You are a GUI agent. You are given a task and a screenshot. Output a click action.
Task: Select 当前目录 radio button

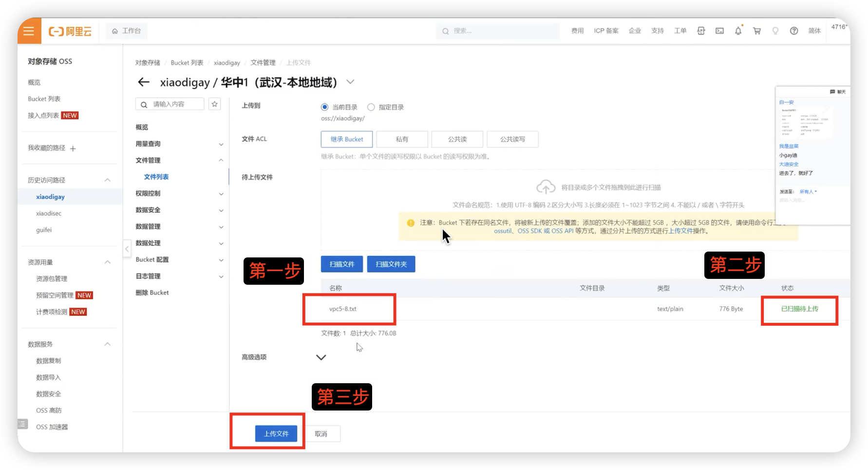[x=324, y=107]
